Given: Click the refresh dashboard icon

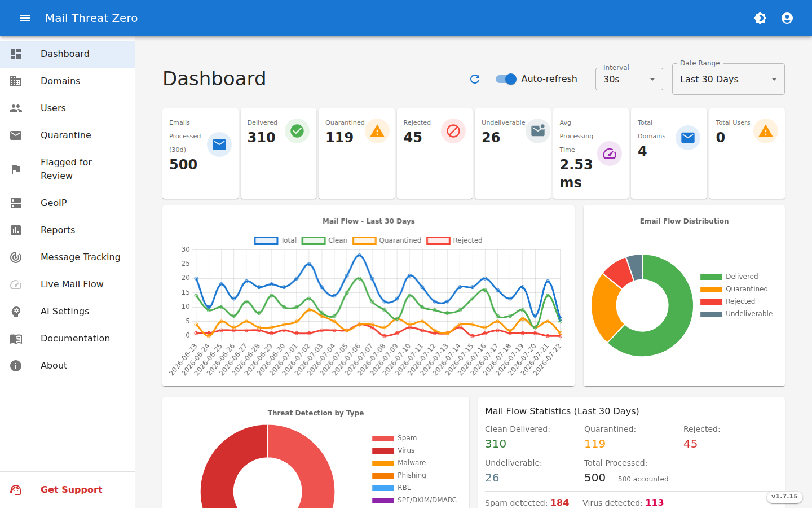Looking at the screenshot, I should [x=475, y=79].
